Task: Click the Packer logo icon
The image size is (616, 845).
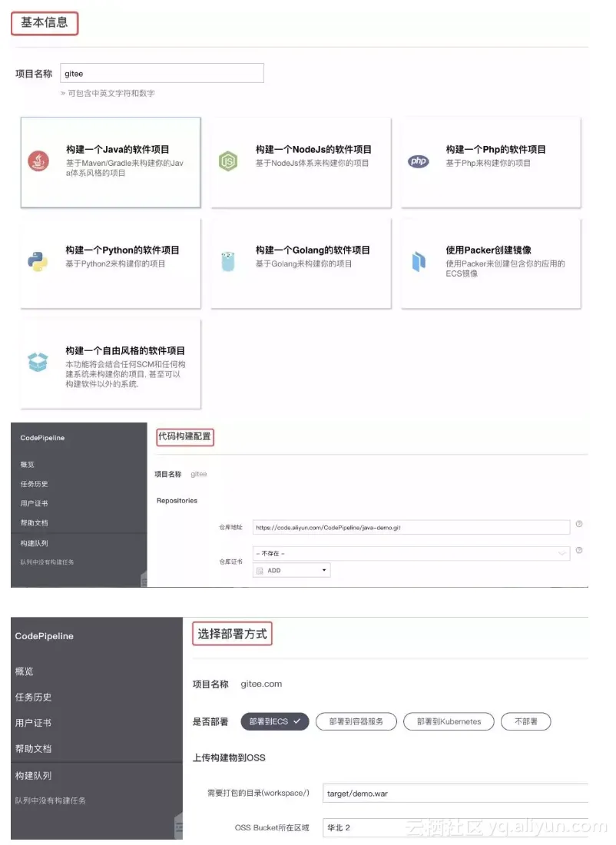Action: [x=419, y=261]
